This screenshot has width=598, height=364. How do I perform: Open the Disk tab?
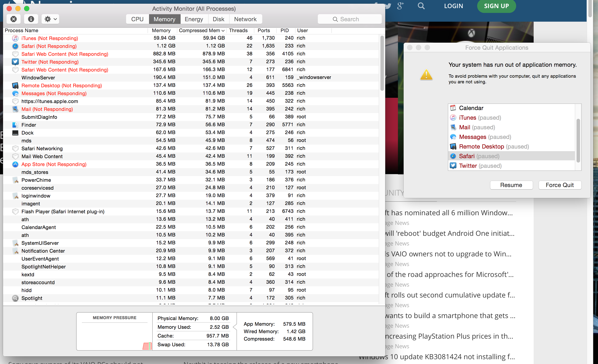tap(218, 19)
